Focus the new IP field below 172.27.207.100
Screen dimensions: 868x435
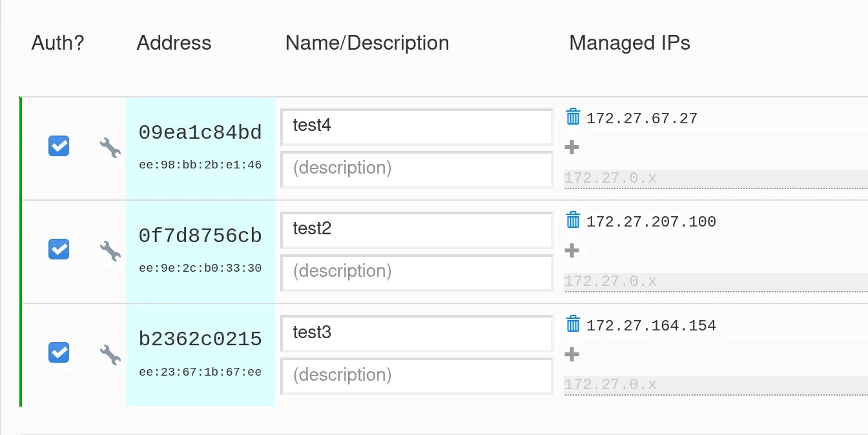pyautogui.click(x=716, y=282)
